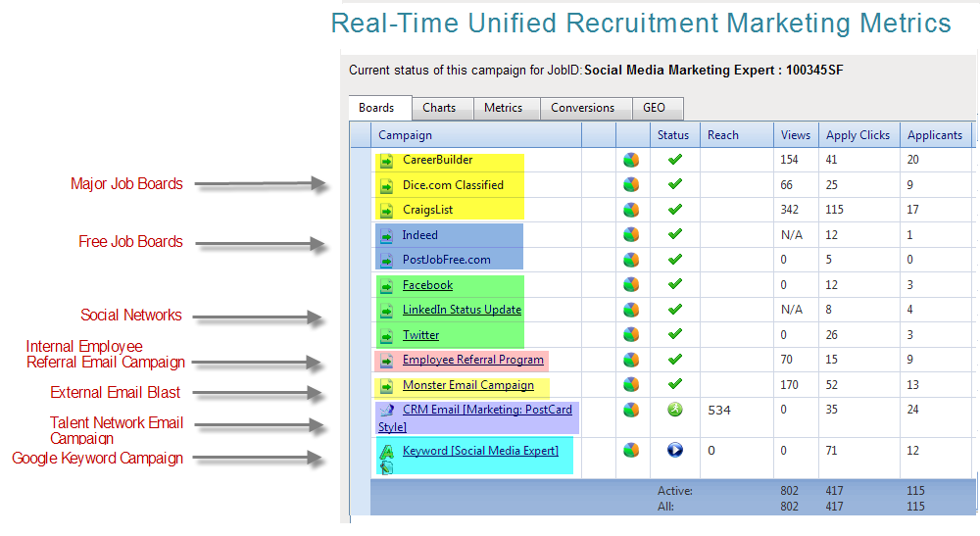Open the pie chart icon for Keyword campaign
The image size is (980, 536).
coord(631,450)
